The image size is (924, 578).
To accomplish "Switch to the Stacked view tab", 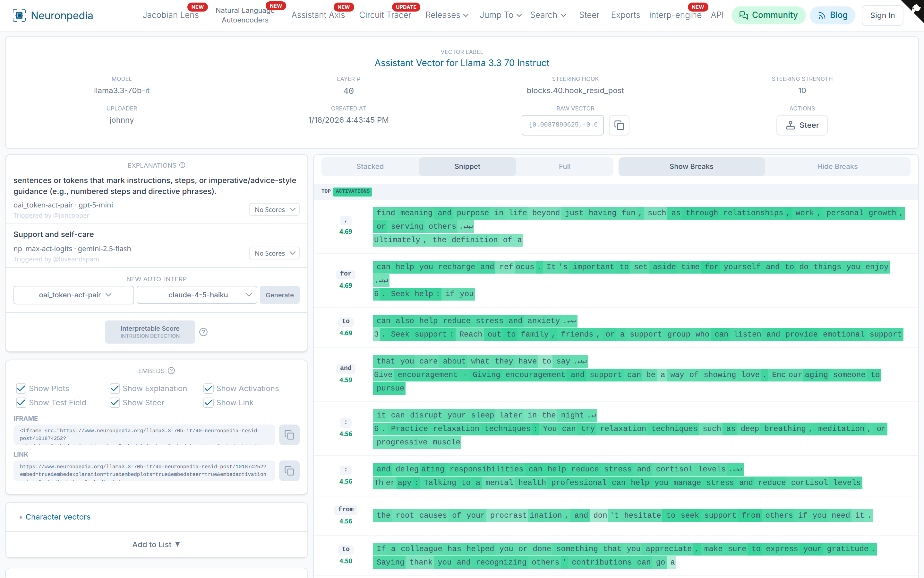I will (370, 166).
